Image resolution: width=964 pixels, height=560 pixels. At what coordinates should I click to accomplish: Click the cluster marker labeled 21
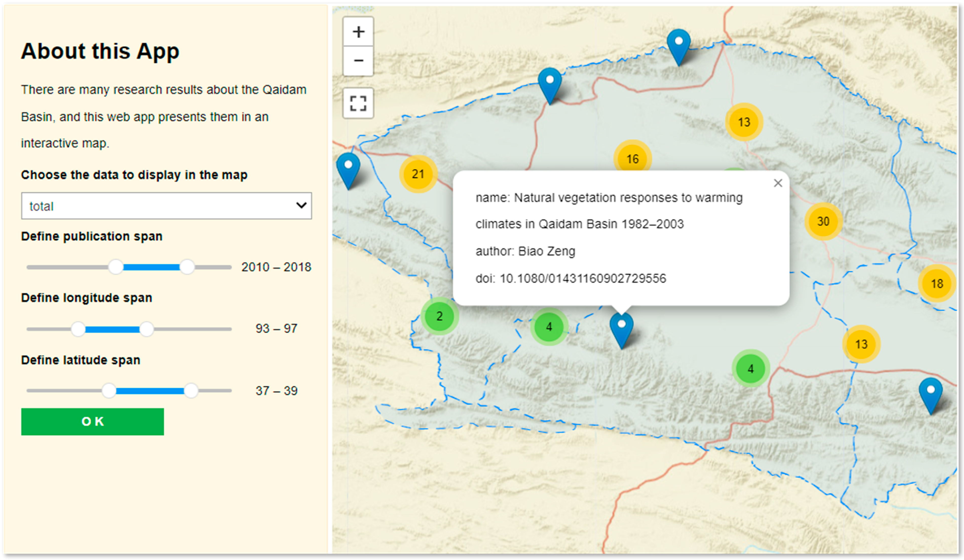418,174
